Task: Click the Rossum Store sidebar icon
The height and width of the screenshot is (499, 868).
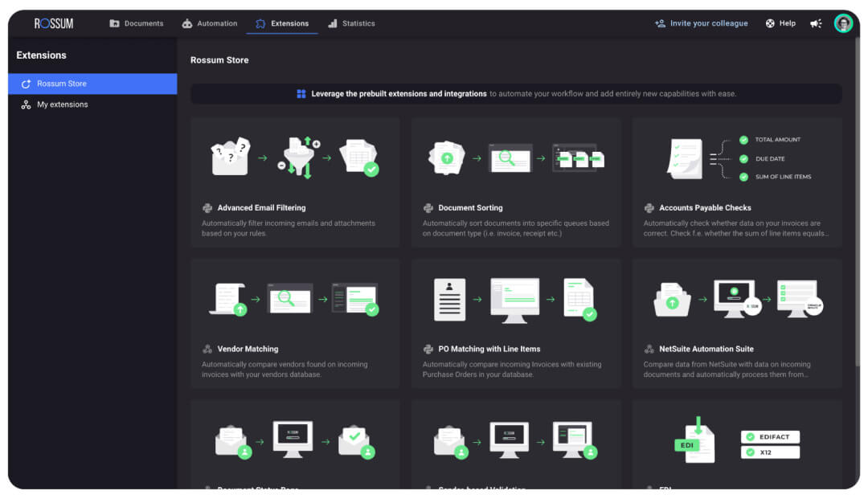Action: click(26, 84)
